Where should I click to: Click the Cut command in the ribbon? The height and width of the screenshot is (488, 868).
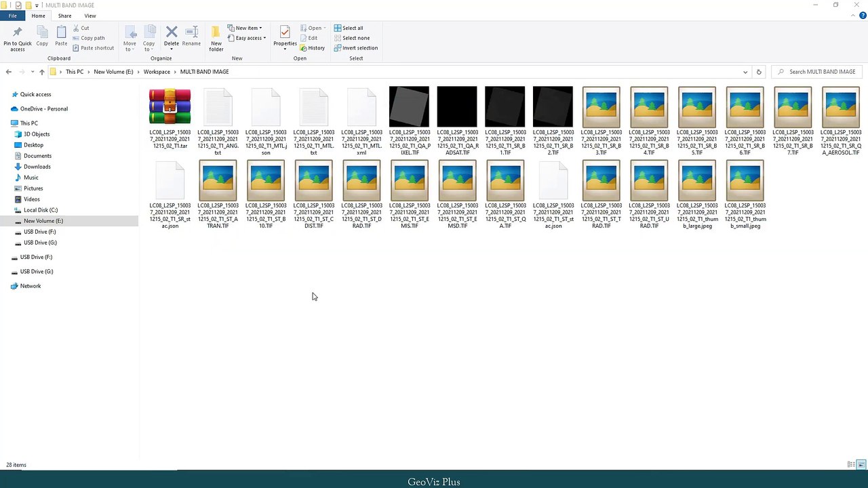pos(80,28)
